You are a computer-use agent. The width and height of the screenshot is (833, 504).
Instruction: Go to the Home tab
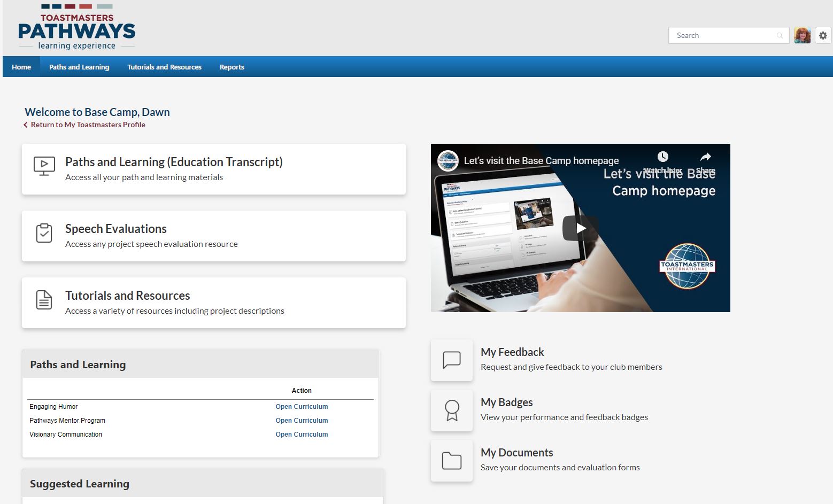(21, 67)
